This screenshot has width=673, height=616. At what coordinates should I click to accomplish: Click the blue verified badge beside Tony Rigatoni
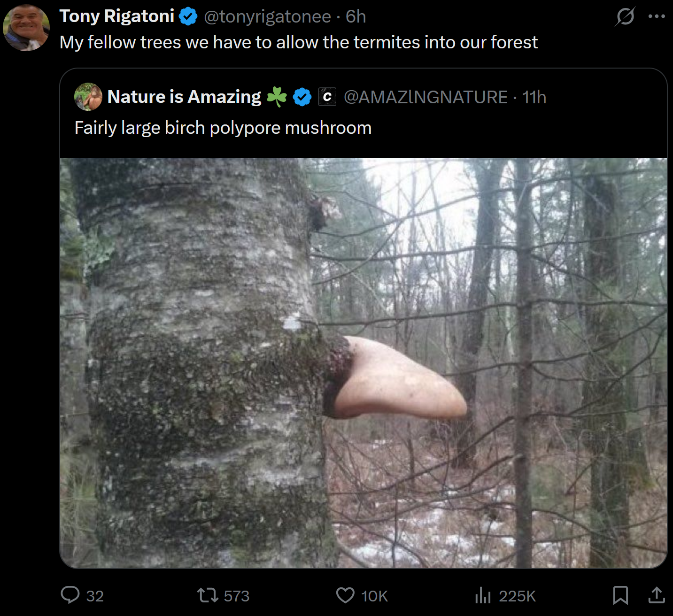pos(188,16)
